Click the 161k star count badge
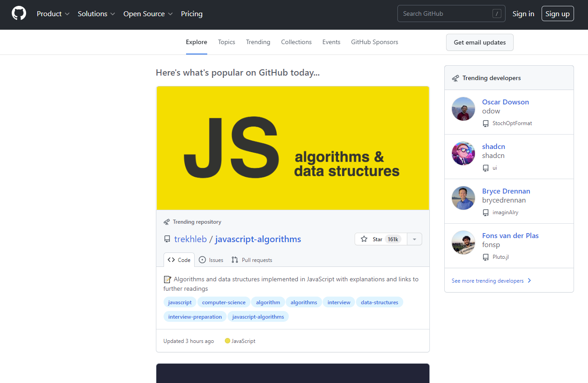The height and width of the screenshot is (383, 588). pos(393,239)
